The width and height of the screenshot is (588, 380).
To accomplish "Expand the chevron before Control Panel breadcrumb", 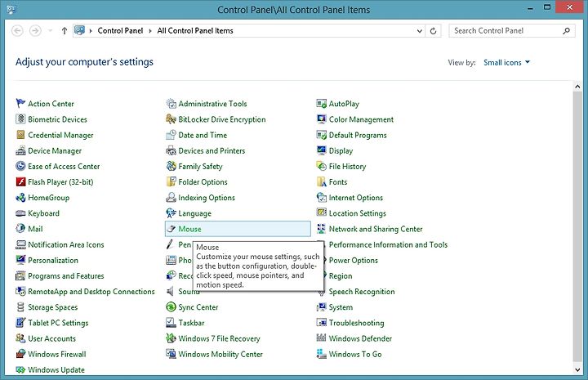I will pyautogui.click(x=91, y=31).
